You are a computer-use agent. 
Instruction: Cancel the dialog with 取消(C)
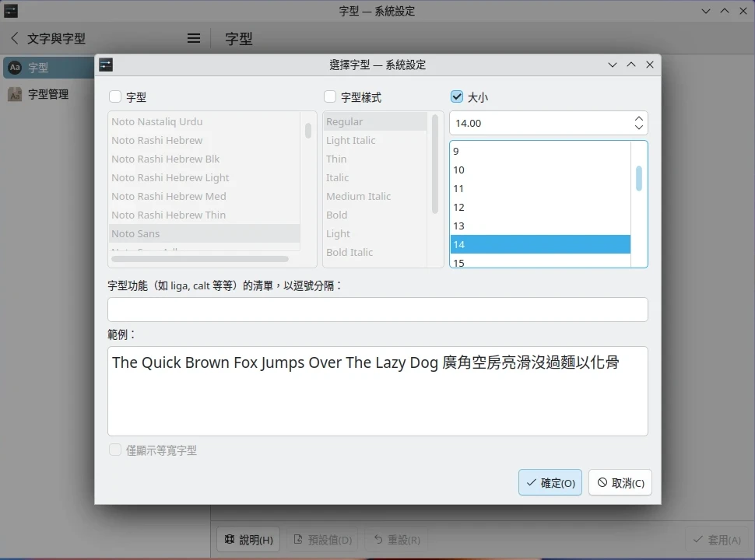click(620, 482)
